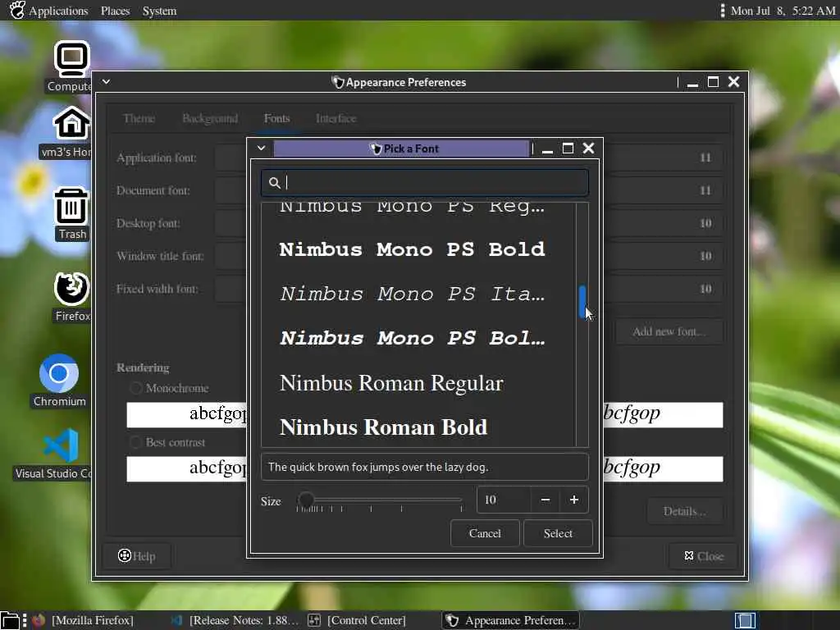
Task: Click the font list scrollbar thumb
Action: [x=582, y=302]
